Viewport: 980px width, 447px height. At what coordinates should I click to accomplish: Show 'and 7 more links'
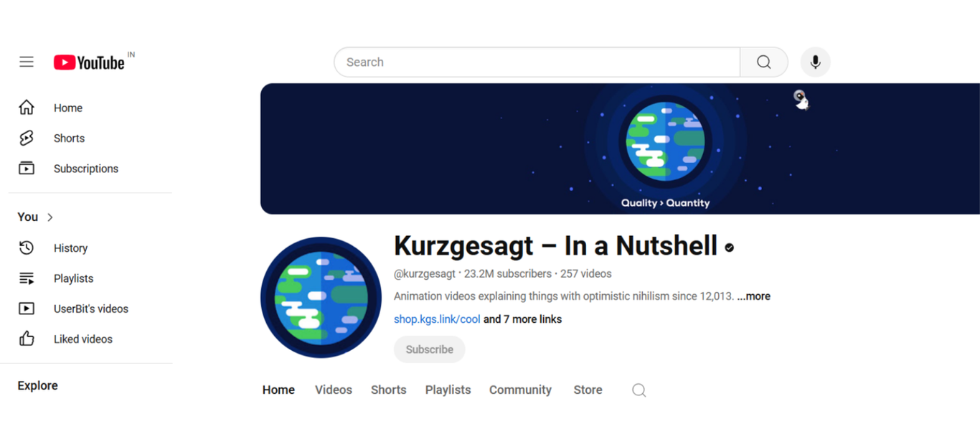click(523, 319)
